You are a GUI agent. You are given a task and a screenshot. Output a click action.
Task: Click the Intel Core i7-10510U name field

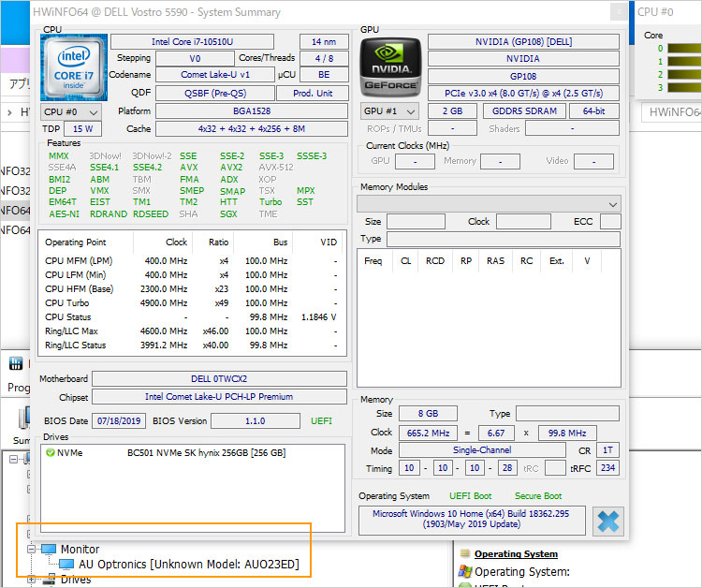(192, 41)
